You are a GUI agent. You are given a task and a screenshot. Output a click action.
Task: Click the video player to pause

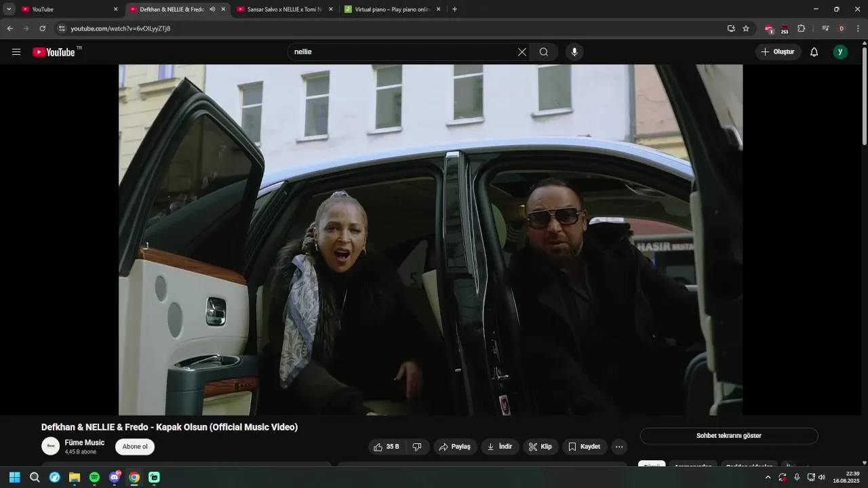pyautogui.click(x=431, y=240)
